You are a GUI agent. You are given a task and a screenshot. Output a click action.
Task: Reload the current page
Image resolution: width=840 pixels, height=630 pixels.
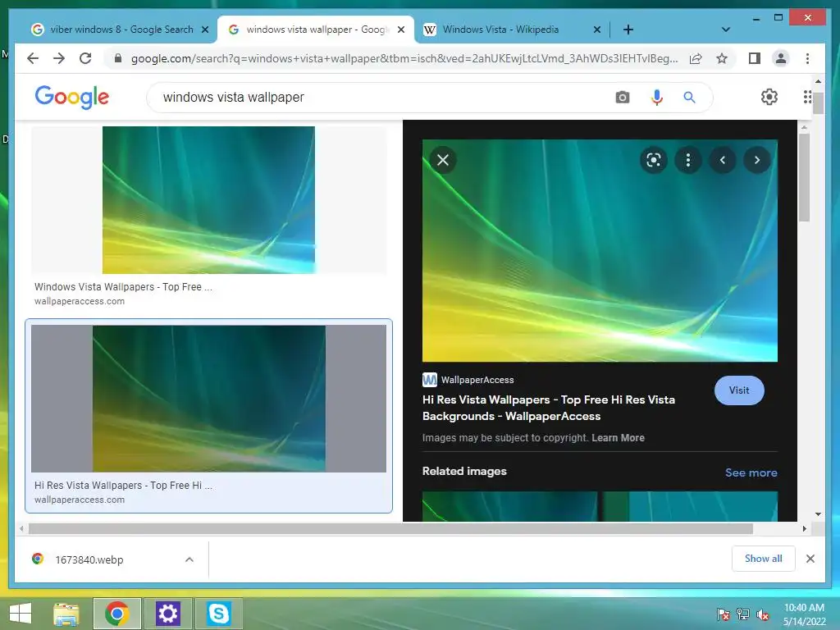pos(85,58)
